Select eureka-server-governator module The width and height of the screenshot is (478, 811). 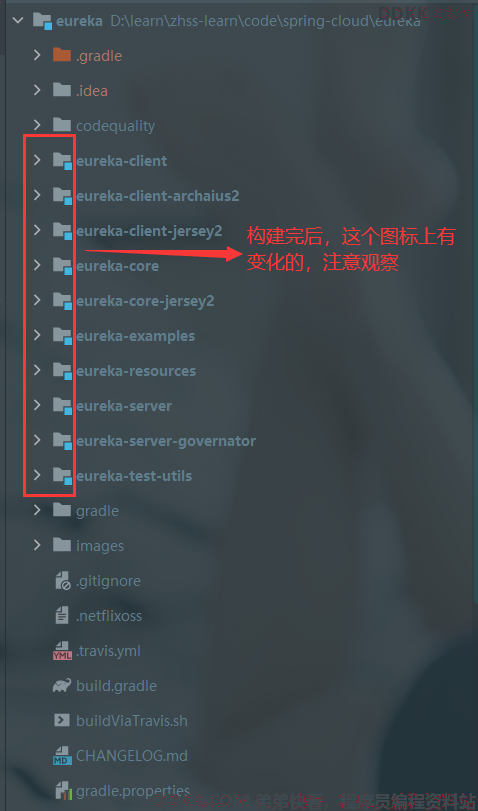coord(166,441)
